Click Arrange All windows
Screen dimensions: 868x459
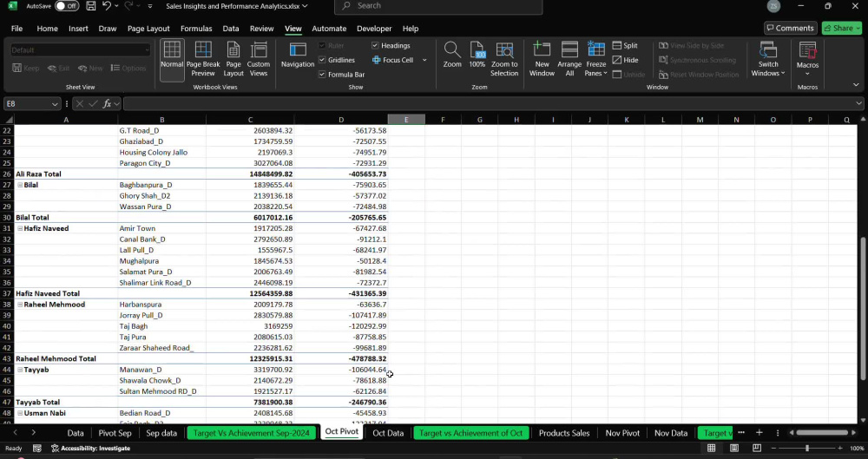point(569,59)
